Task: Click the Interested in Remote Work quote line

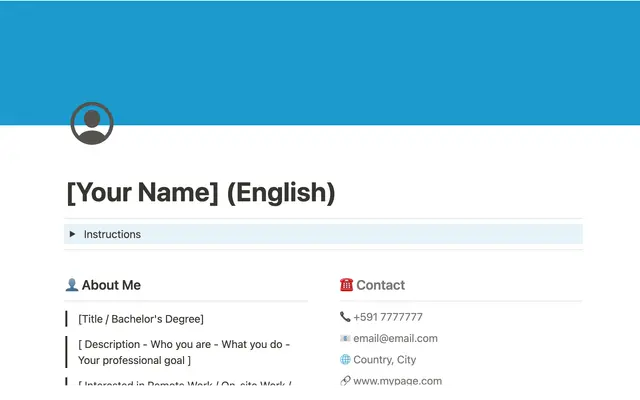Action: [184, 385]
